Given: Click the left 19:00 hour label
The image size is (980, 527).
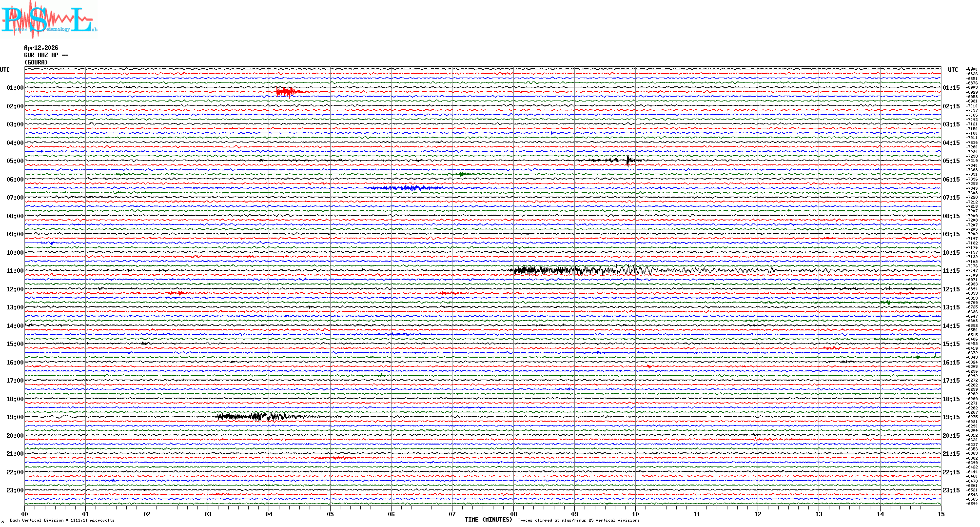Looking at the screenshot, I should [15, 417].
